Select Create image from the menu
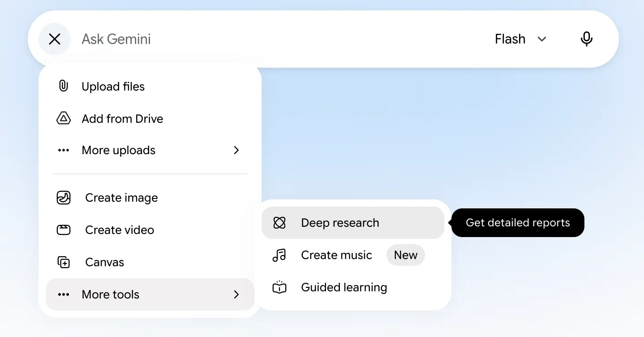 coord(150,198)
